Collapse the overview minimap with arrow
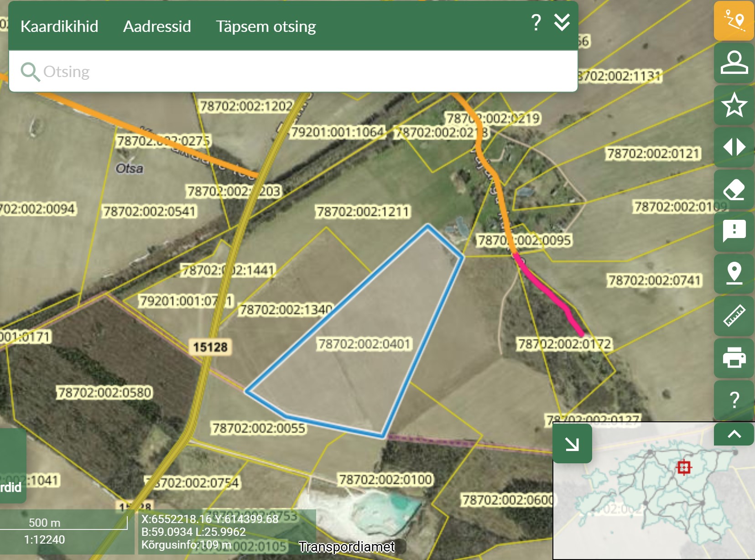 (x=572, y=444)
